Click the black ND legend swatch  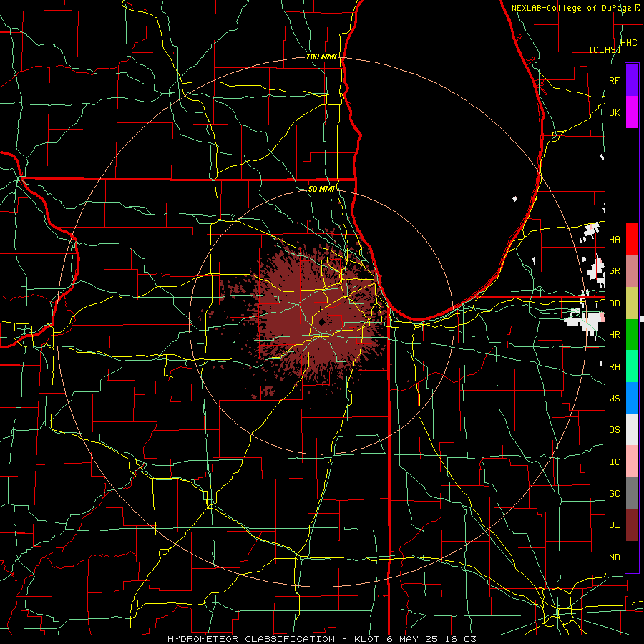pos(632,557)
